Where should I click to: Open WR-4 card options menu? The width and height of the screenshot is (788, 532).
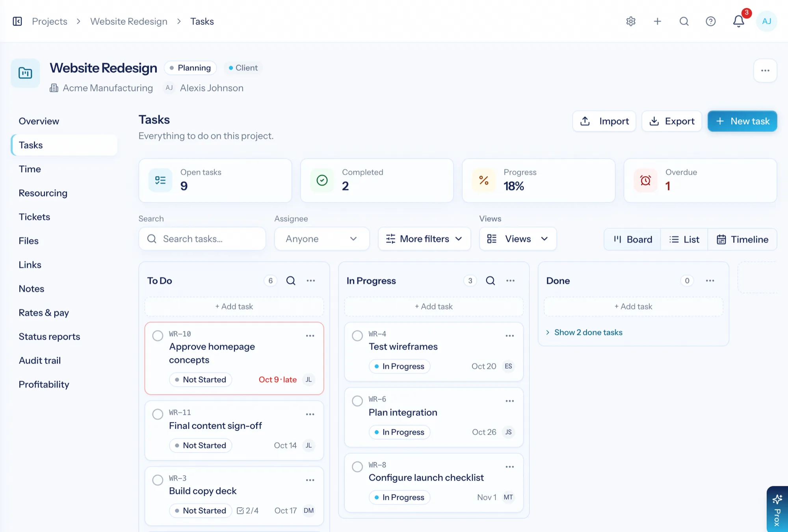coord(509,336)
